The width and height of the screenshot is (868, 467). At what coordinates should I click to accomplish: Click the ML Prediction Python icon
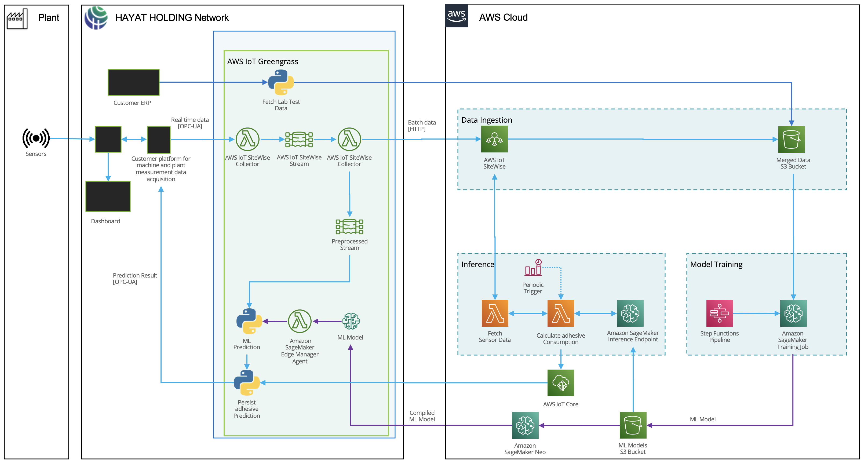tap(249, 321)
